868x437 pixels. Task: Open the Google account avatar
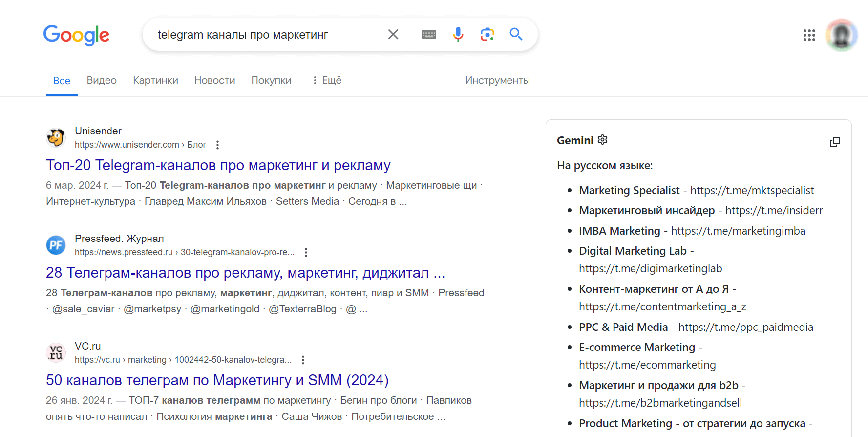coord(841,35)
